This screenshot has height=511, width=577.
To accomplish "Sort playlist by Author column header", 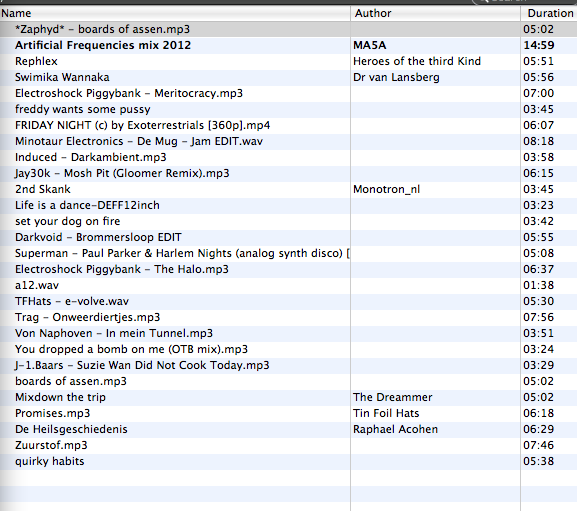I will pyautogui.click(x=435, y=13).
